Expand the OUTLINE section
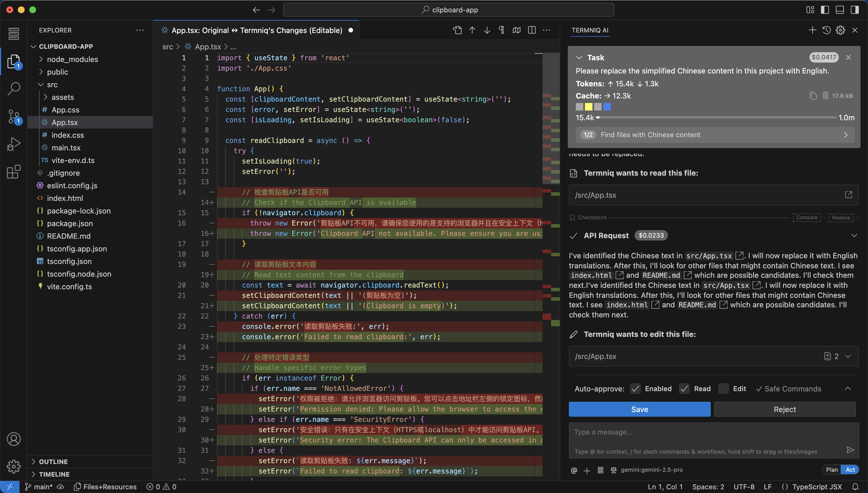The height and width of the screenshot is (493, 868). pyautogui.click(x=53, y=461)
